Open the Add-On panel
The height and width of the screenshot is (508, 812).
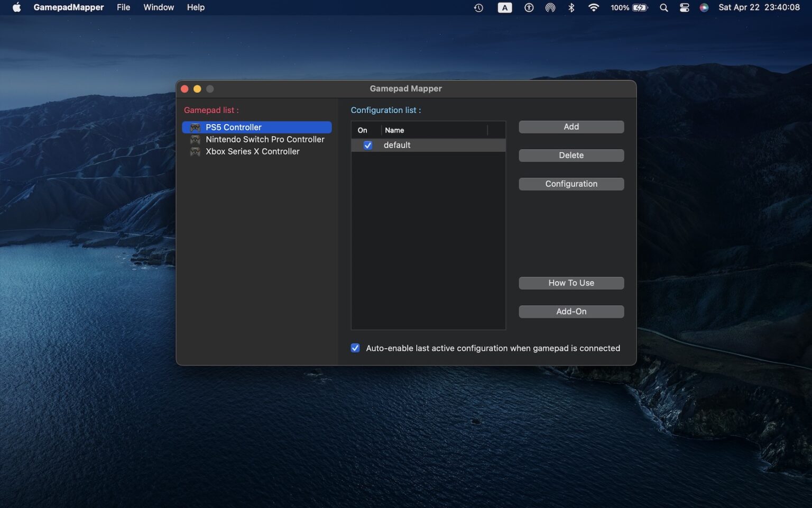571,311
